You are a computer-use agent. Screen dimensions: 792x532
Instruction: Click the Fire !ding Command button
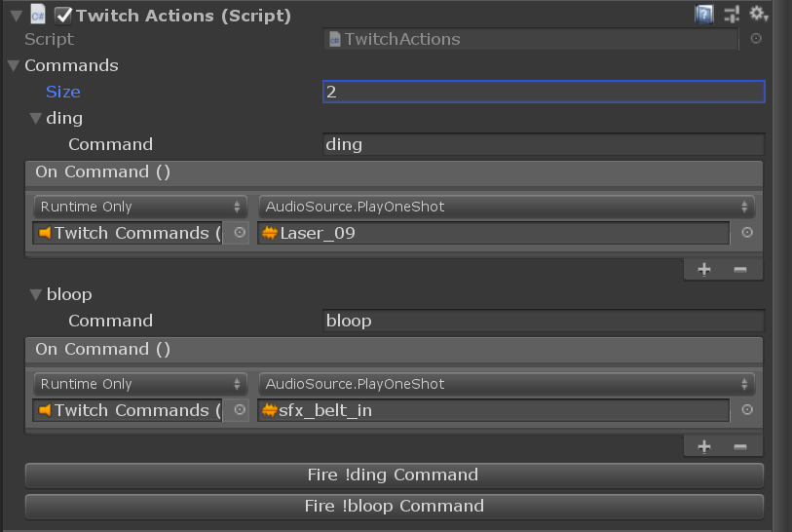[394, 475]
